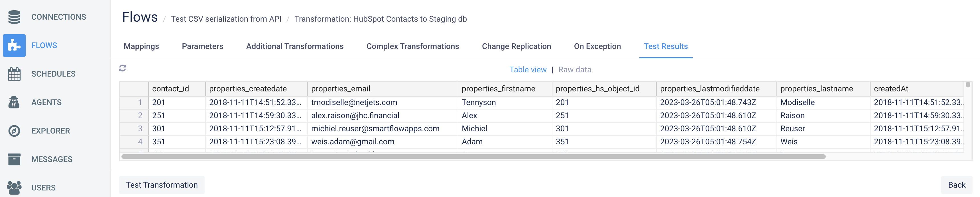Open Schedules via the calendar icon

coord(14,74)
